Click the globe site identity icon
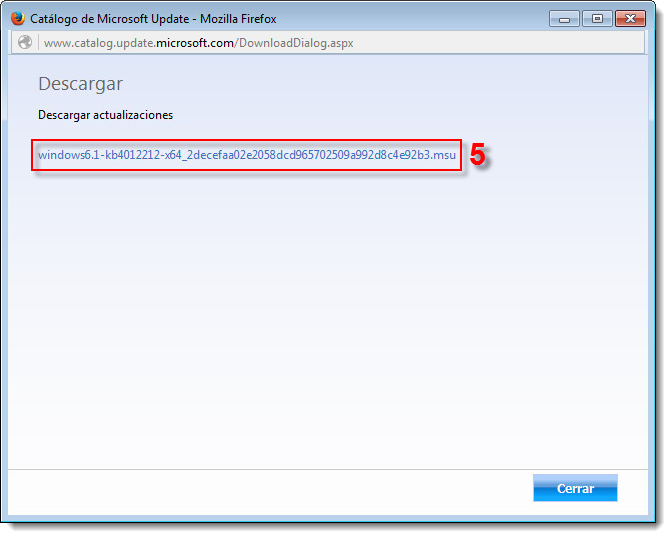The width and height of the screenshot is (671, 538). pyautogui.click(x=25, y=43)
